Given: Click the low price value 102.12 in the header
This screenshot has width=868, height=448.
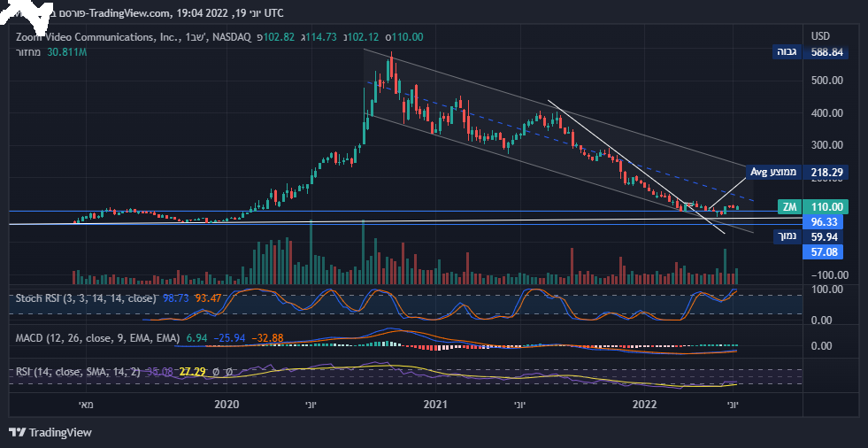Looking at the screenshot, I should 365,37.
